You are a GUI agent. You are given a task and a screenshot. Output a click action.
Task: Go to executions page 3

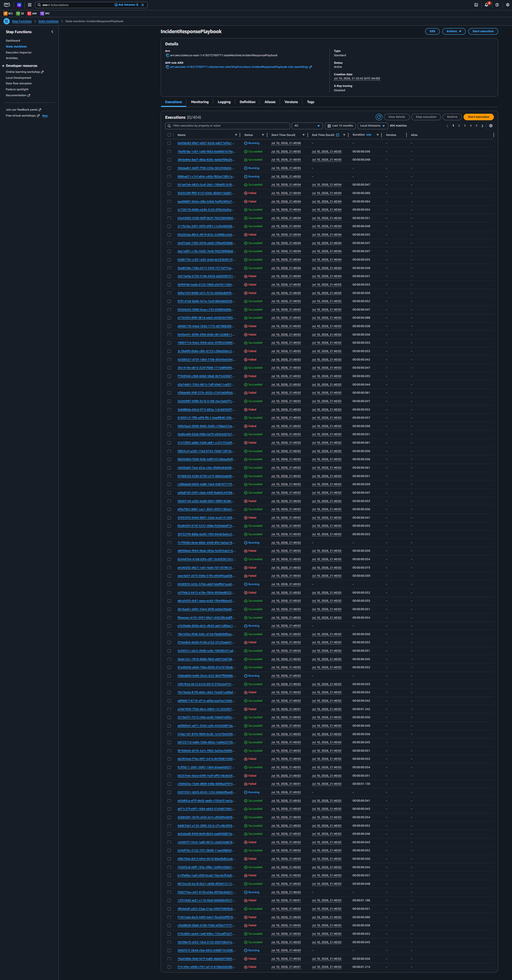point(465,126)
